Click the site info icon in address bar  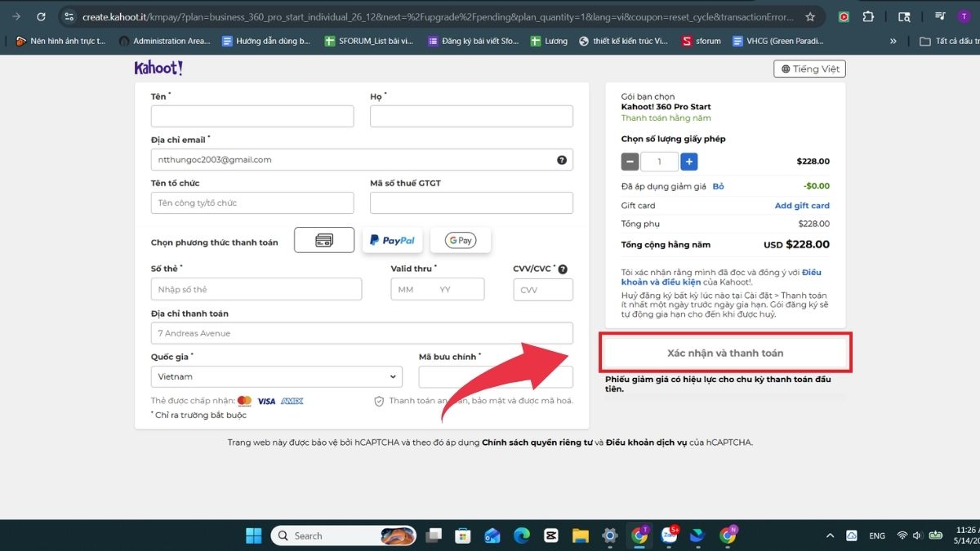pyautogui.click(x=69, y=16)
